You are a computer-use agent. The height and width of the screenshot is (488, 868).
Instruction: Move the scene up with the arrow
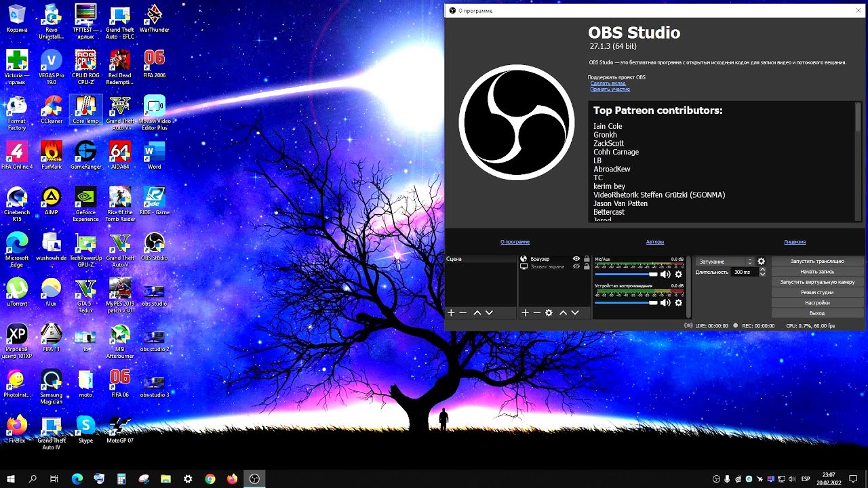point(477,312)
